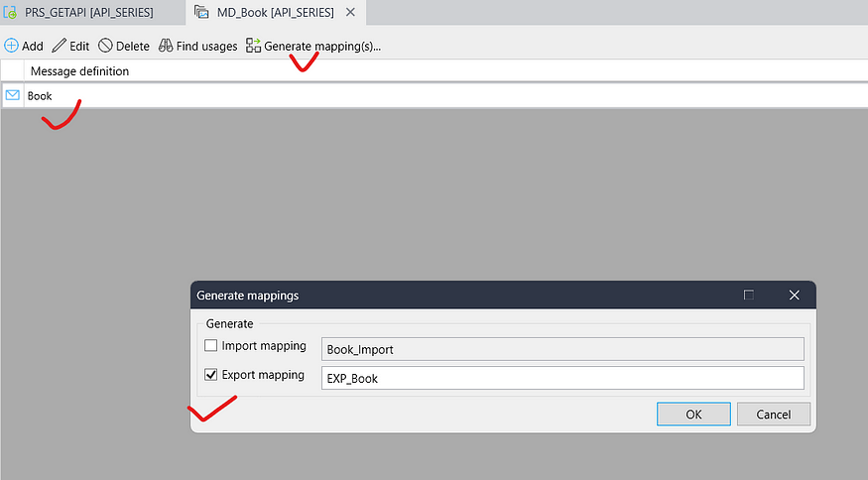Click the EXP_Book export name field
The height and width of the screenshot is (480, 868).
561,378
